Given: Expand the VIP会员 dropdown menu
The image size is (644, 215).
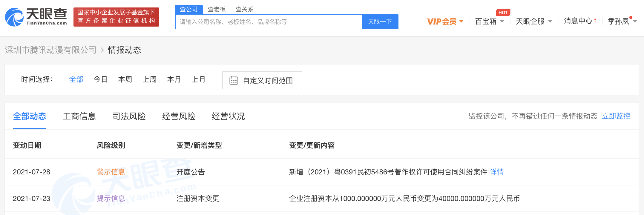Looking at the screenshot, I should point(445,21).
